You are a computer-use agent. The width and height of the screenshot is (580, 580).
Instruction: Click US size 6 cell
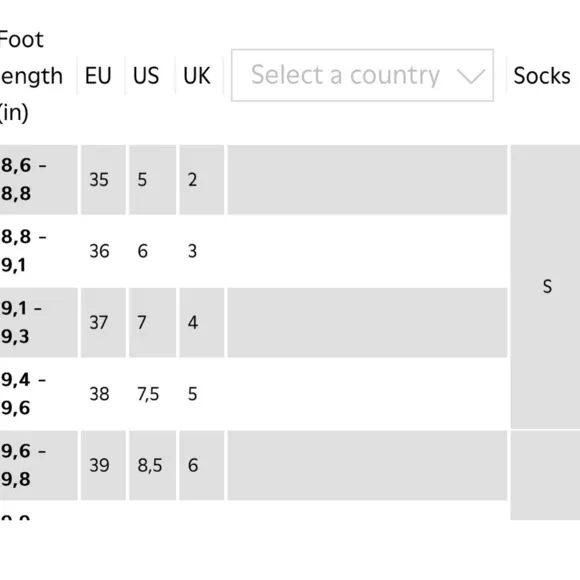pyautogui.click(x=152, y=251)
